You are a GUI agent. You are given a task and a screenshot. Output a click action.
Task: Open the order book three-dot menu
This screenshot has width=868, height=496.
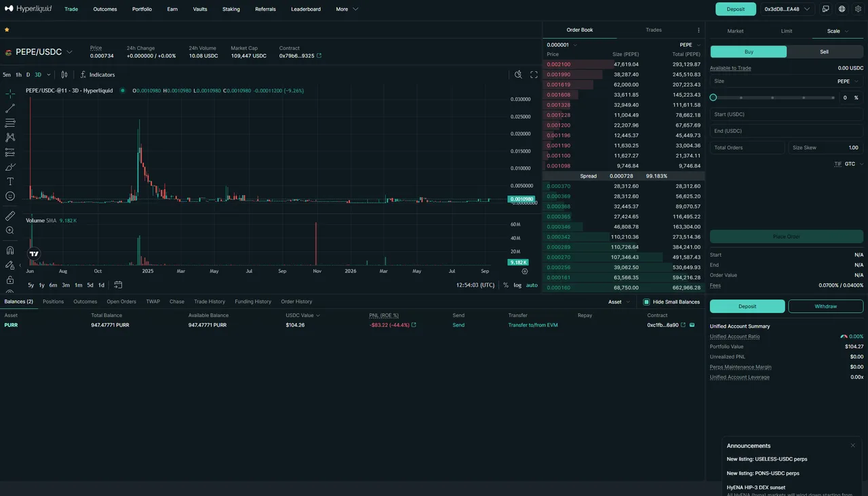tap(698, 30)
